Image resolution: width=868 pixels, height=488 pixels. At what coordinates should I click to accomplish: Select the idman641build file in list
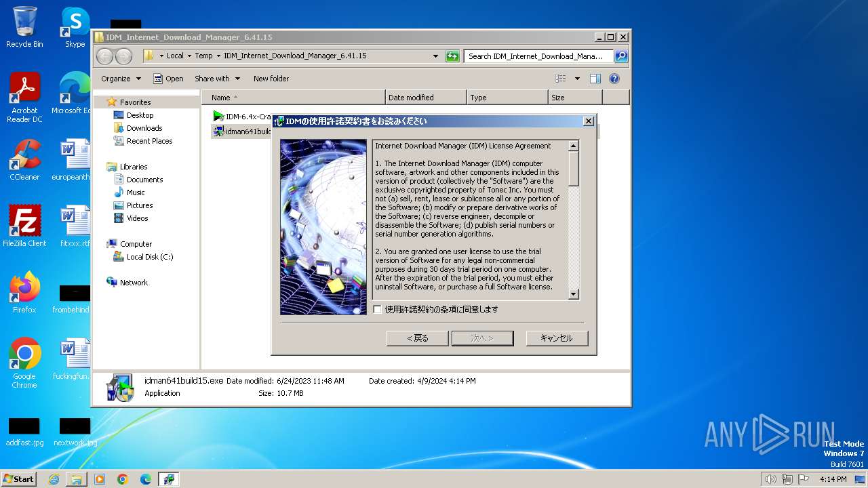(242, 131)
